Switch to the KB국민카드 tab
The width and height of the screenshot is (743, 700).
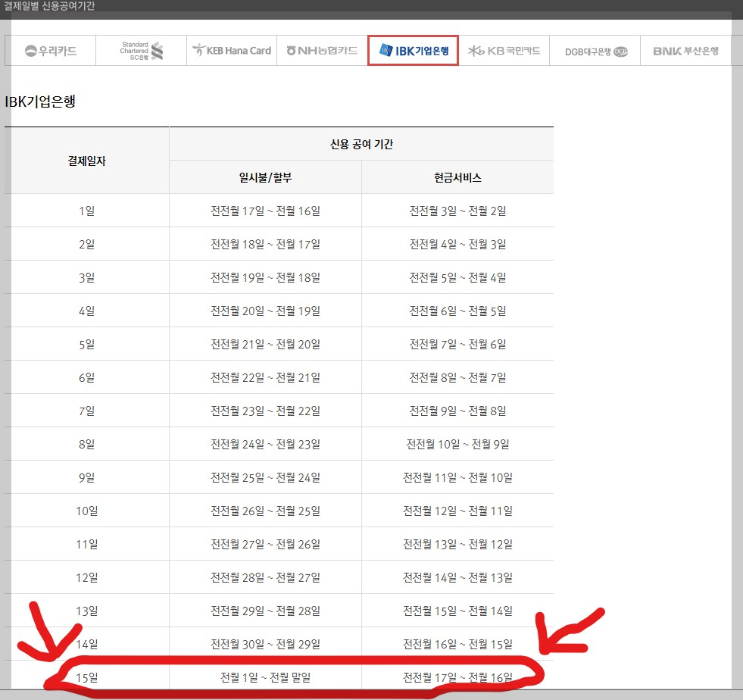tap(504, 50)
